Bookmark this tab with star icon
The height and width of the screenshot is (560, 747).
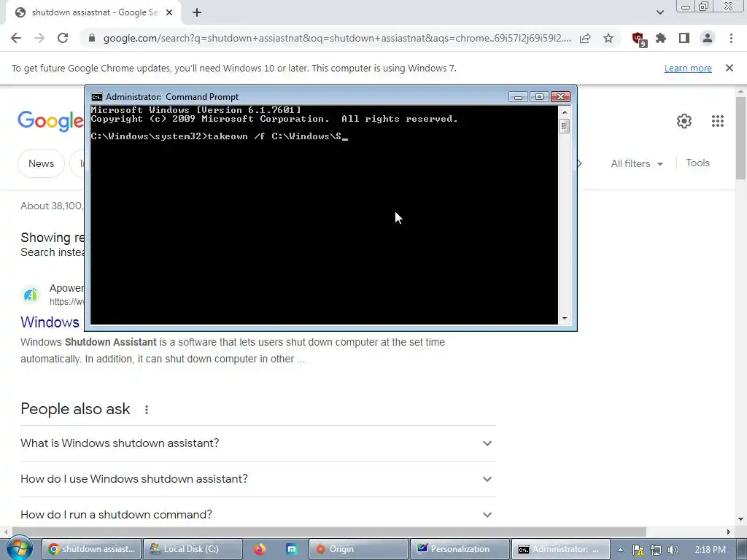tap(608, 38)
